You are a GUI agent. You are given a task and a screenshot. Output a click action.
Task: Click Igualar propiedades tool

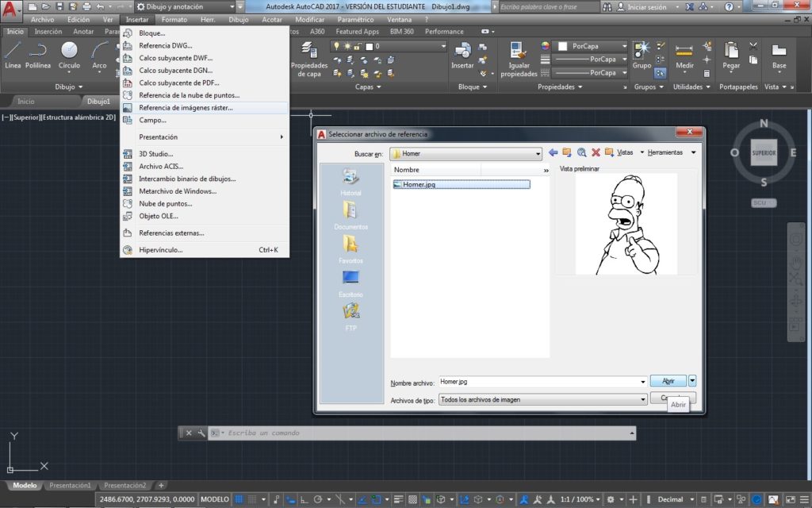(x=519, y=60)
